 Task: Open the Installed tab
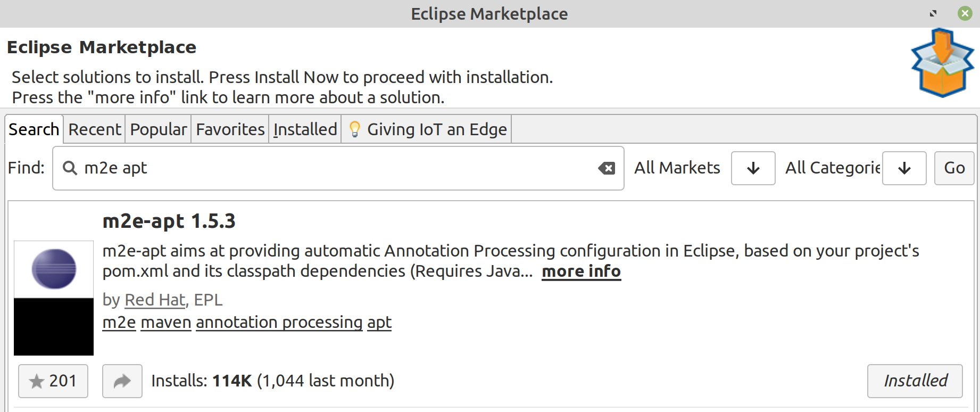pos(305,129)
